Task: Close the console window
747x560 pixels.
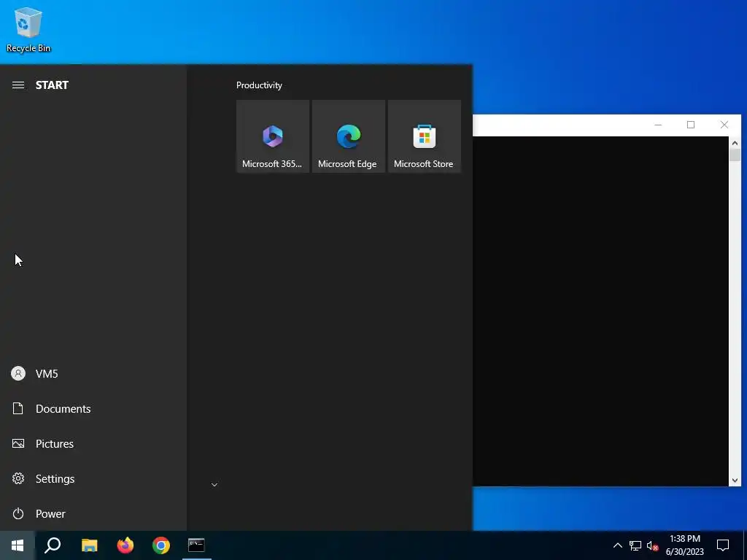Action: [724, 125]
